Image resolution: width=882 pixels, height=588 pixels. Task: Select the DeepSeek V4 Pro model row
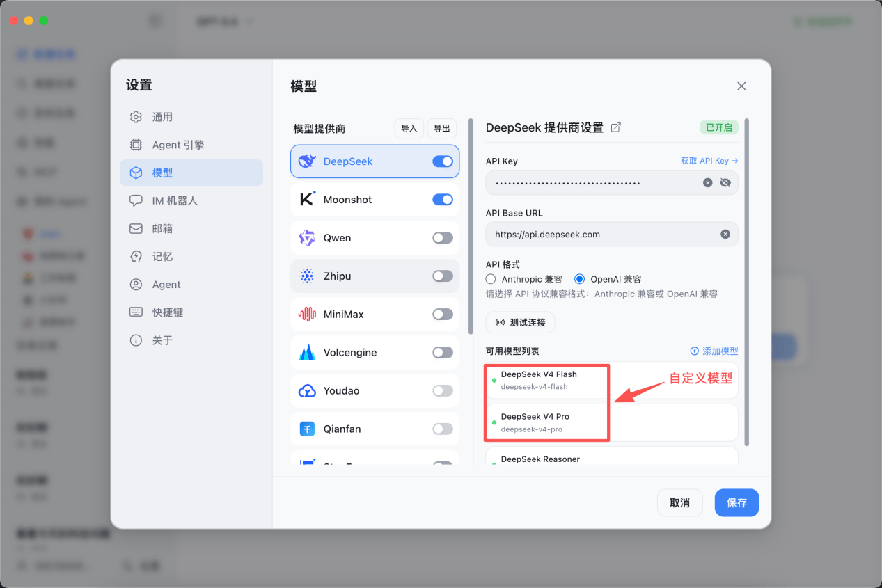[612, 422]
